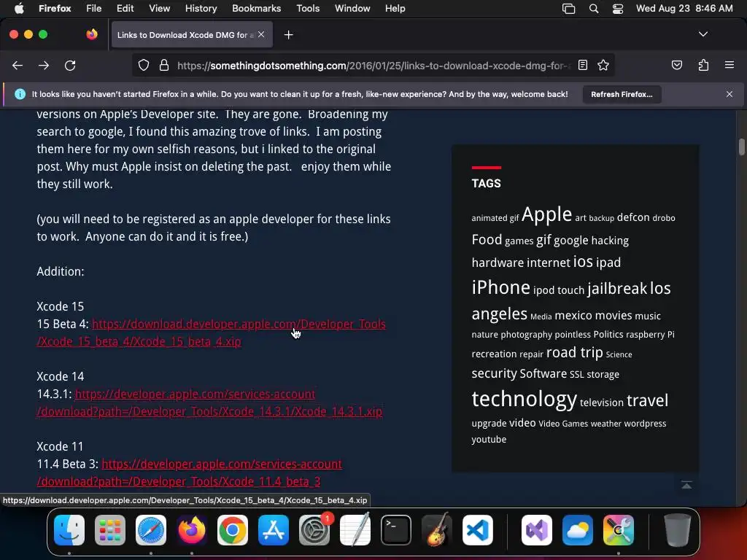Viewport: 747px width, 560px height.
Task: Open App Store from the Dock
Action: coord(274,529)
